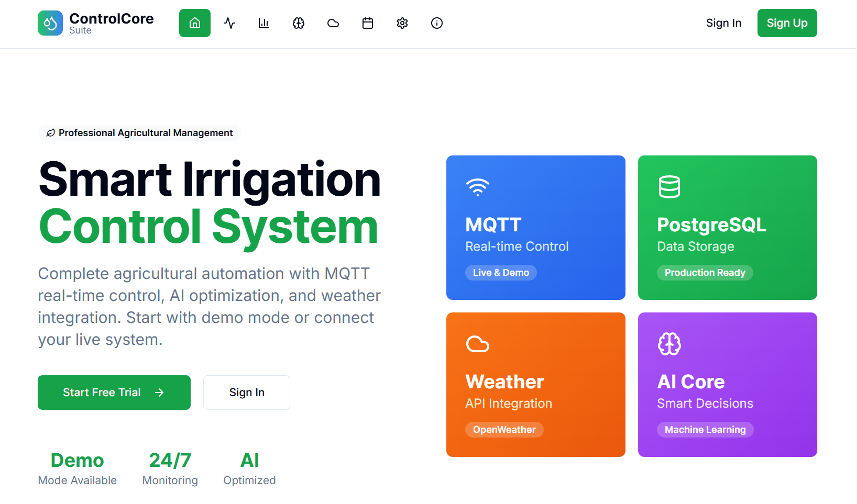The height and width of the screenshot is (504, 857).
Task: Click Start Free Trial button
Action: (114, 393)
